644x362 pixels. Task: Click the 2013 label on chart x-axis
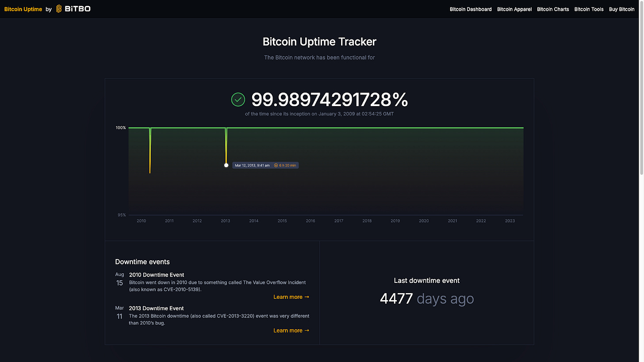[226, 221]
